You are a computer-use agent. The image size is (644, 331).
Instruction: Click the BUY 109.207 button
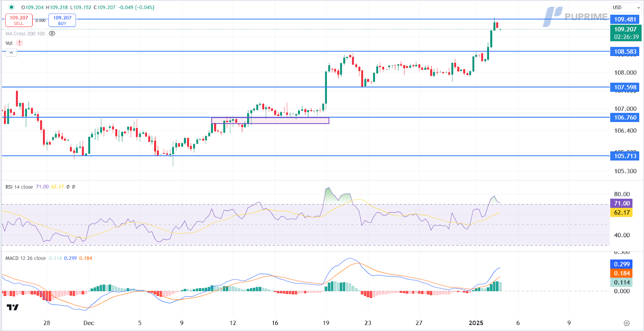[62, 21]
